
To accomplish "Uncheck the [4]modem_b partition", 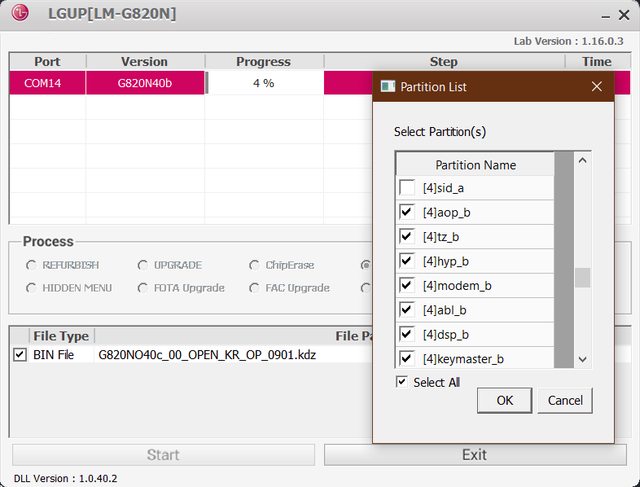I will pos(407,286).
